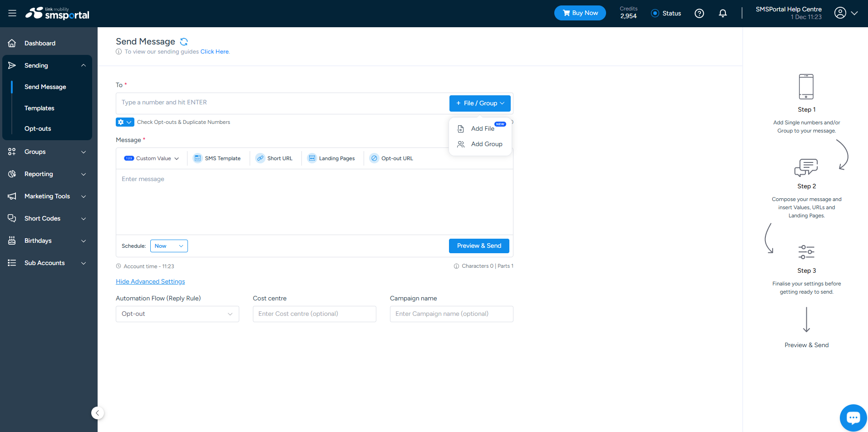Collapse the sidebar with the arrow button
The height and width of the screenshot is (432, 868).
[x=98, y=413]
